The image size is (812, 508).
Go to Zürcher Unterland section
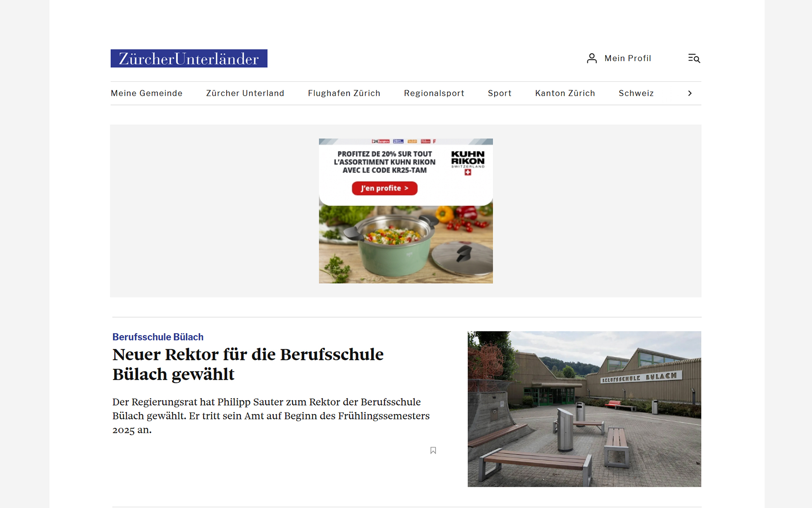click(x=245, y=93)
